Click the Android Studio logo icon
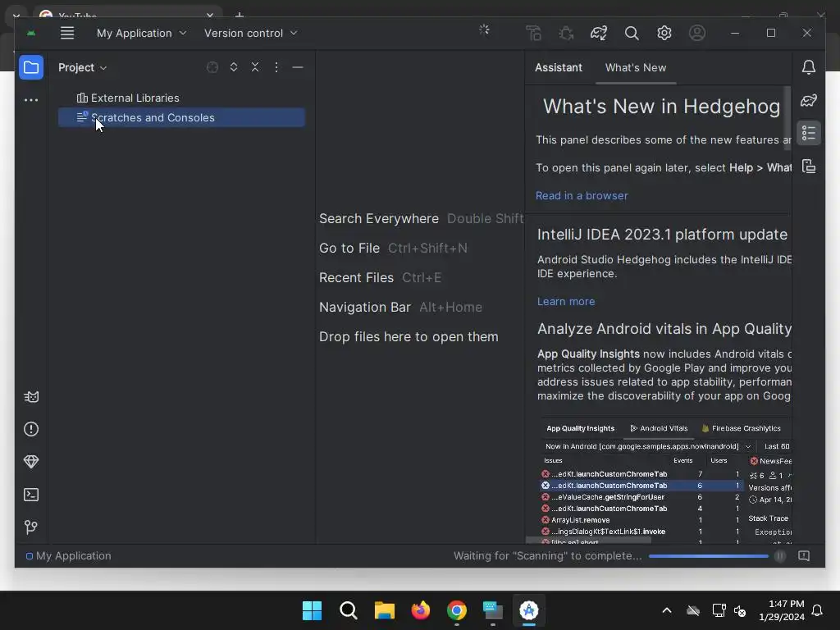Viewport: 840px width, 630px height. (x=31, y=33)
